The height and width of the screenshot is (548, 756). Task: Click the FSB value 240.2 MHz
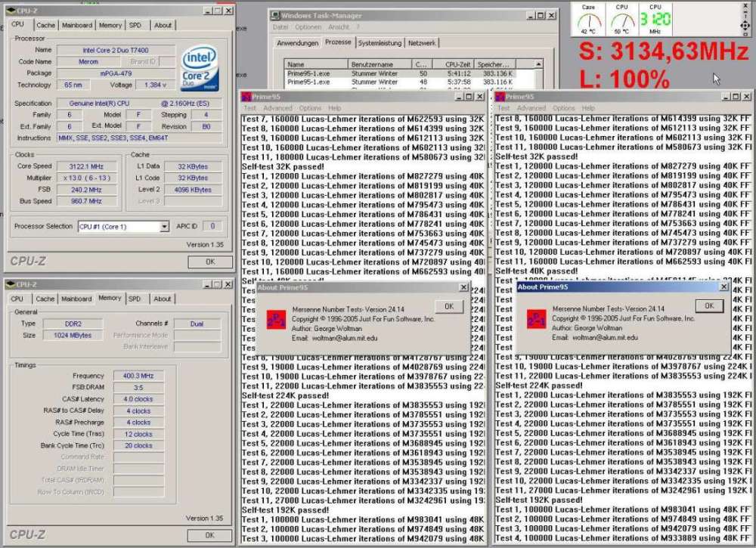(86, 190)
